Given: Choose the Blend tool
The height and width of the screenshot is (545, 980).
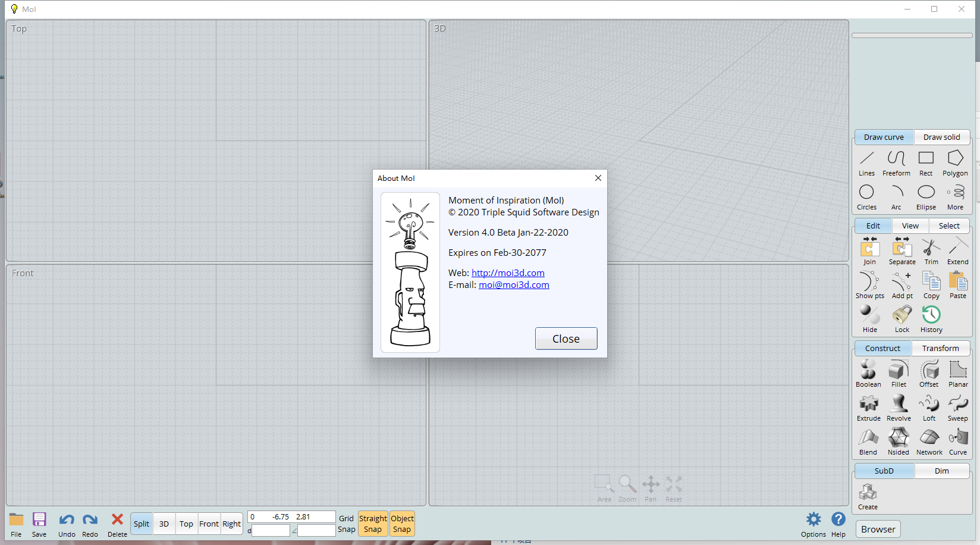Looking at the screenshot, I should (x=868, y=441).
